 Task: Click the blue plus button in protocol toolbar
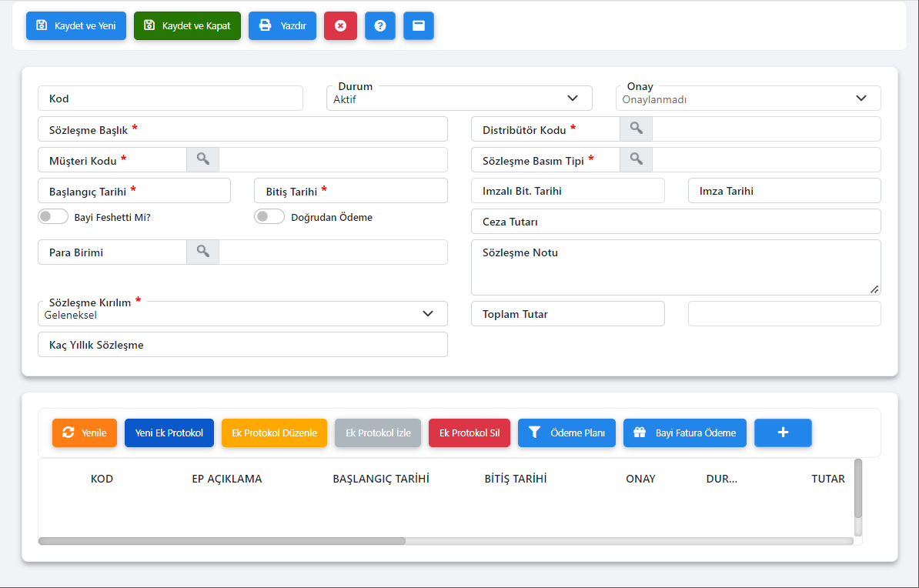(x=783, y=433)
